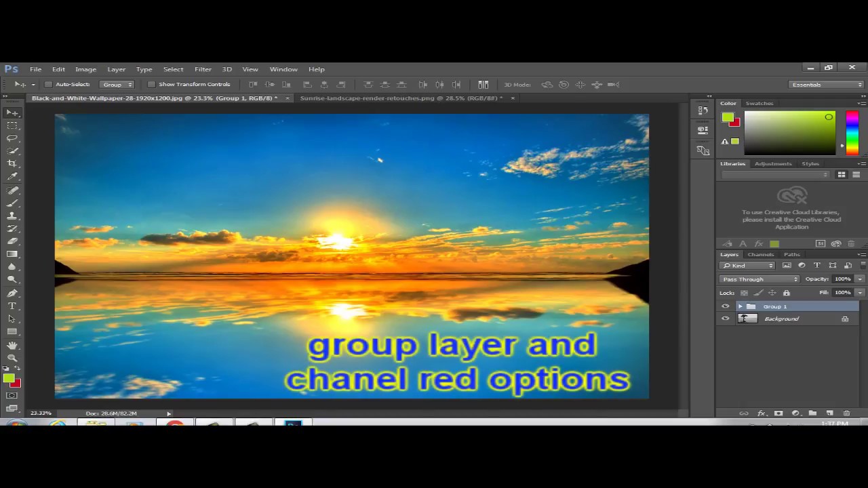This screenshot has width=868, height=488.
Task: Open the Styles panel tab
Action: (x=810, y=163)
